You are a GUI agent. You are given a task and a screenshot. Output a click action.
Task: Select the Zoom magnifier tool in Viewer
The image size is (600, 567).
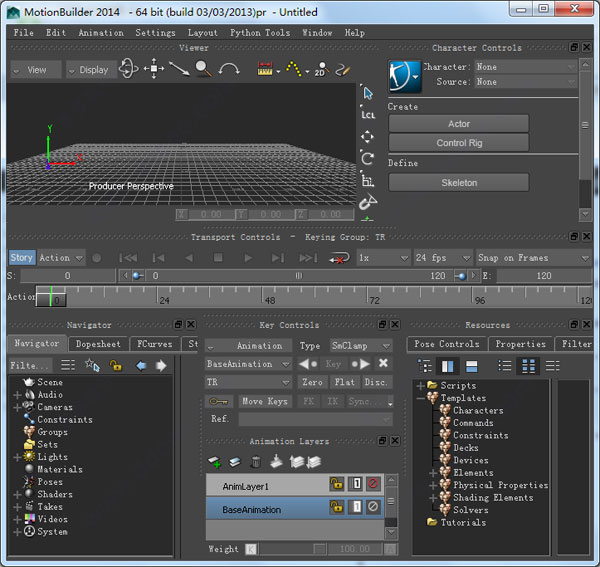point(203,69)
